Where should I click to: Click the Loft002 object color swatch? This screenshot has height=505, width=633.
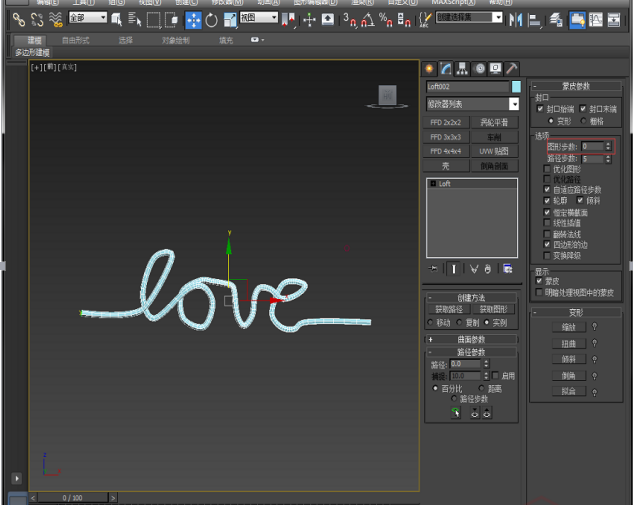click(516, 87)
